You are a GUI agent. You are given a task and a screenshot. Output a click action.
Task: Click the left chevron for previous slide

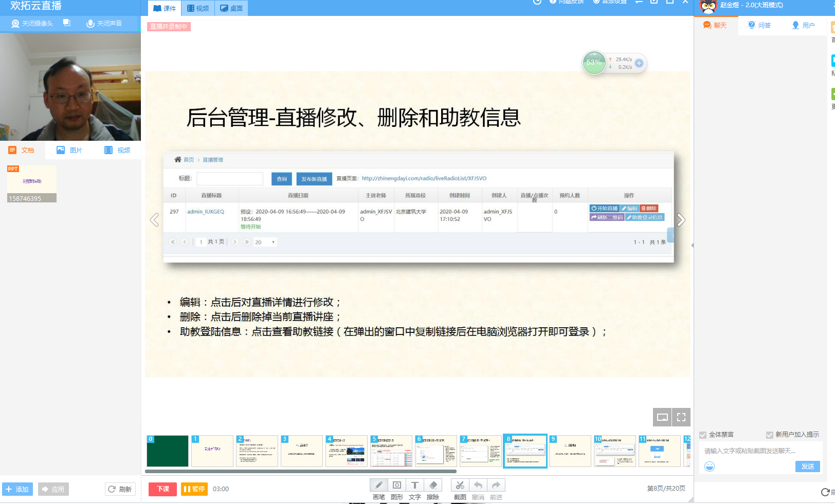[154, 219]
